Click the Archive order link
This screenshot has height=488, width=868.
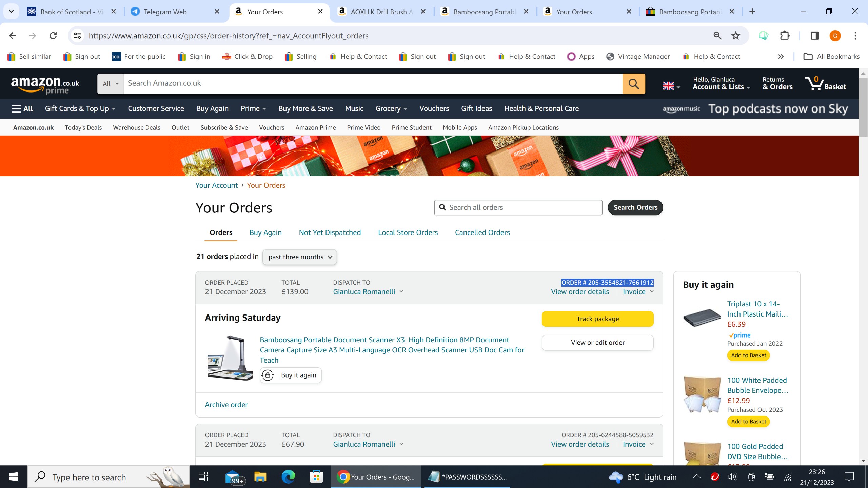[226, 405]
